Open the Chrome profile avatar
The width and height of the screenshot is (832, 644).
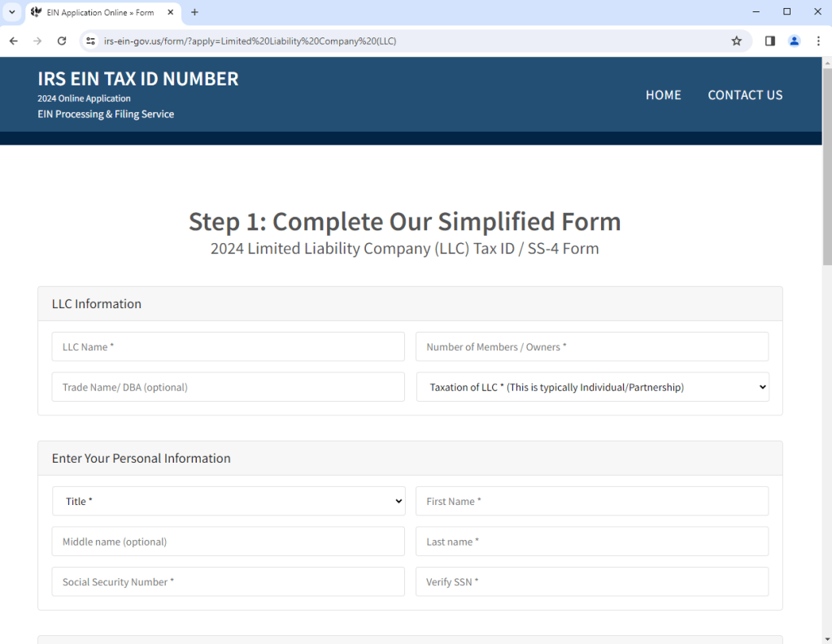pos(794,41)
